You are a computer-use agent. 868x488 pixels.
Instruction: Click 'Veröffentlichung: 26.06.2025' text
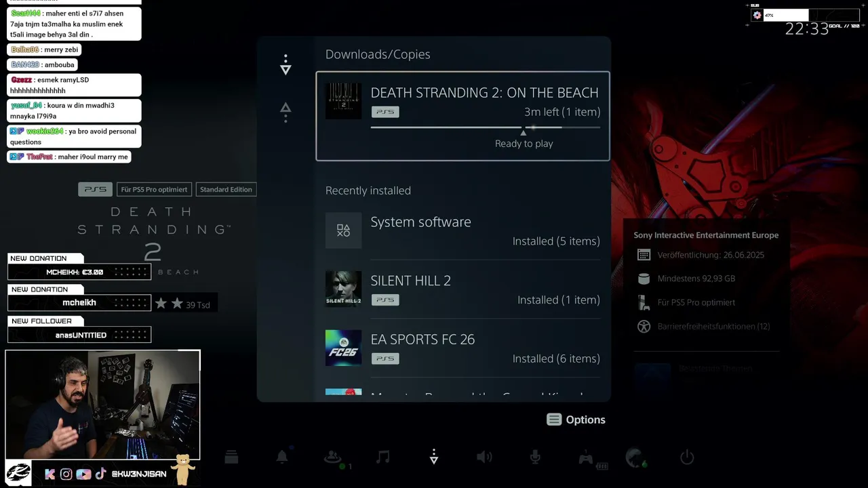coord(711,255)
